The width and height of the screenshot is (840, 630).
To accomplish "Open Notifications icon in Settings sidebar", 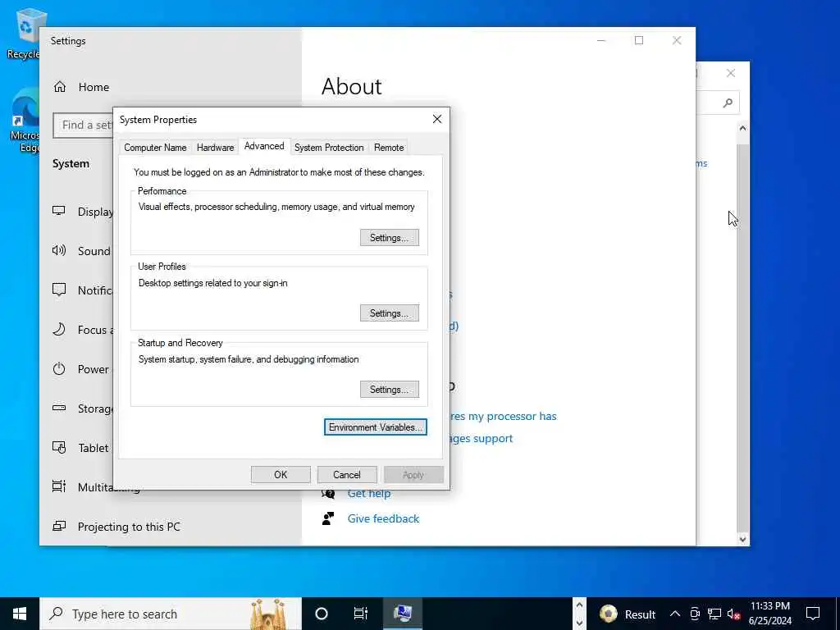I will (x=59, y=290).
